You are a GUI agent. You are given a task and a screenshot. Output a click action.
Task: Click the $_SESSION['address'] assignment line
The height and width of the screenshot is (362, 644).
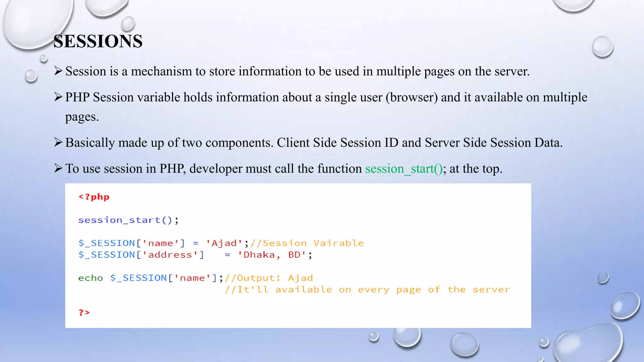pyautogui.click(x=195, y=255)
